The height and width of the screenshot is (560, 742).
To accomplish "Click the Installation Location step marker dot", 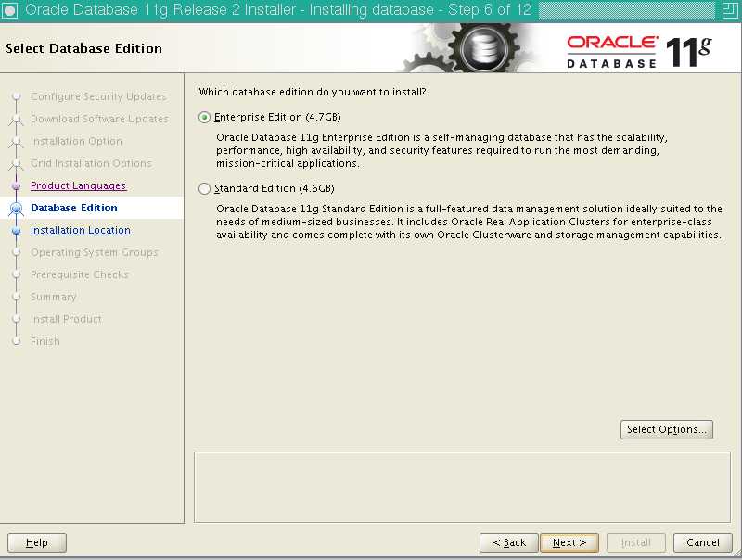I will pos(17,230).
